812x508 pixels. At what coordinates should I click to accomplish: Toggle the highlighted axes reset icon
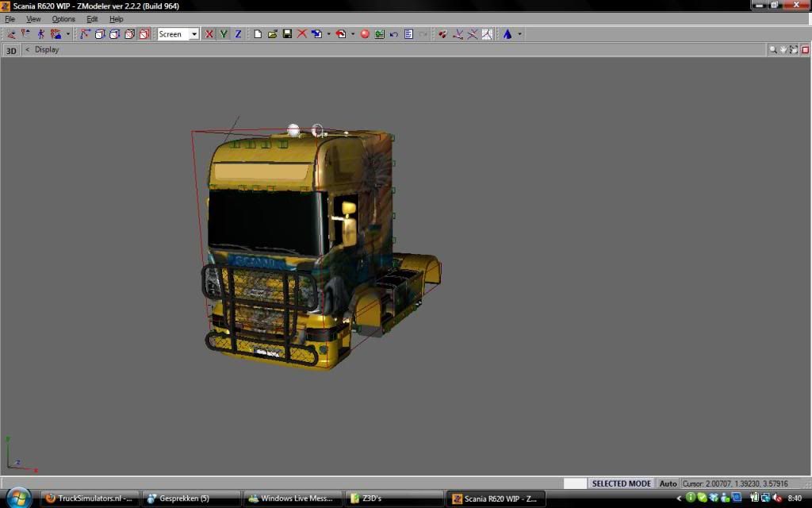pyautogui.click(x=487, y=34)
